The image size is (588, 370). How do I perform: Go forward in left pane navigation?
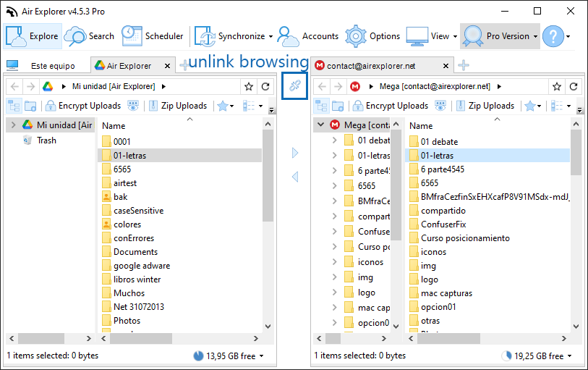30,87
